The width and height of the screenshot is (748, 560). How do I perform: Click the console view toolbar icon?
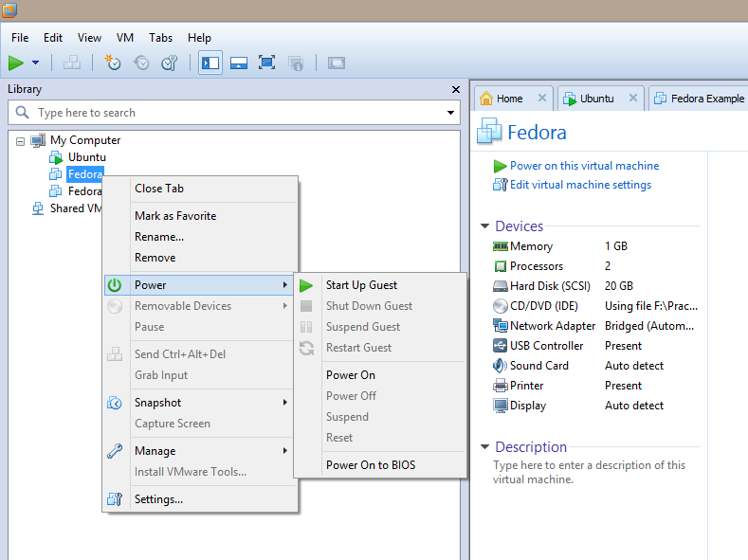(337, 63)
